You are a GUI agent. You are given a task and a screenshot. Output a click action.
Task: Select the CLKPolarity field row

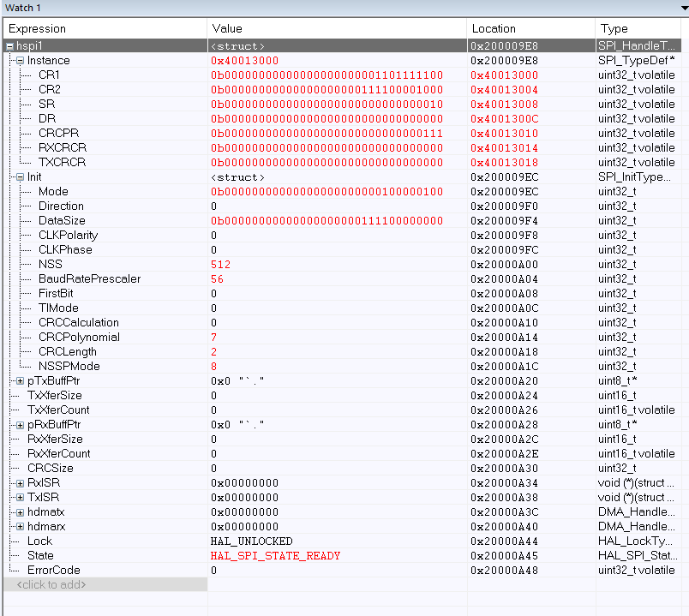tap(342, 235)
